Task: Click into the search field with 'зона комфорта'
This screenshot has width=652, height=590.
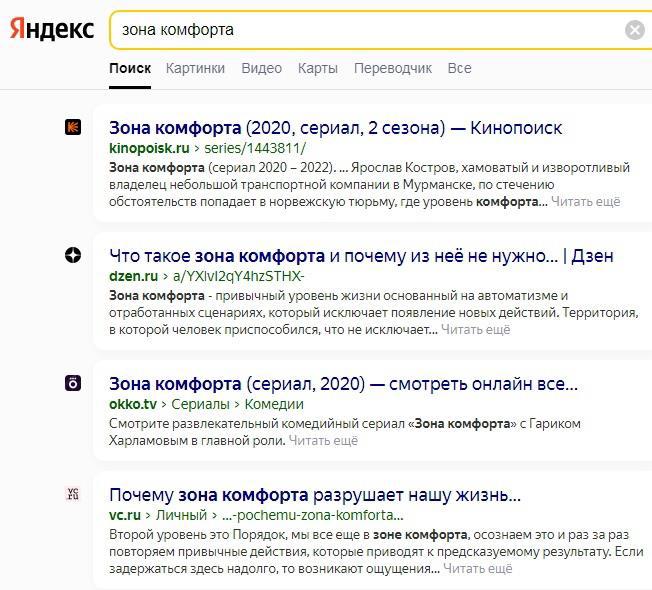Action: tap(360, 30)
